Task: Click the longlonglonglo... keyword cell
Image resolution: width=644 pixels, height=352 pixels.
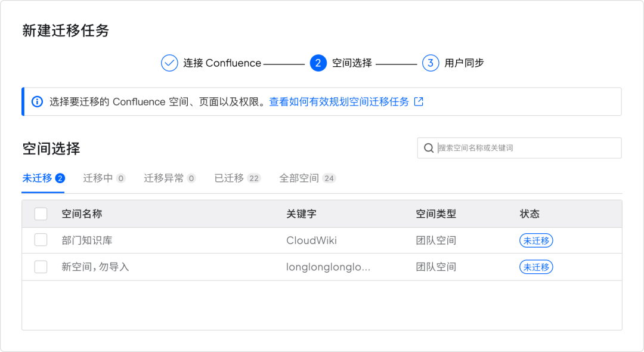Action: [328, 267]
